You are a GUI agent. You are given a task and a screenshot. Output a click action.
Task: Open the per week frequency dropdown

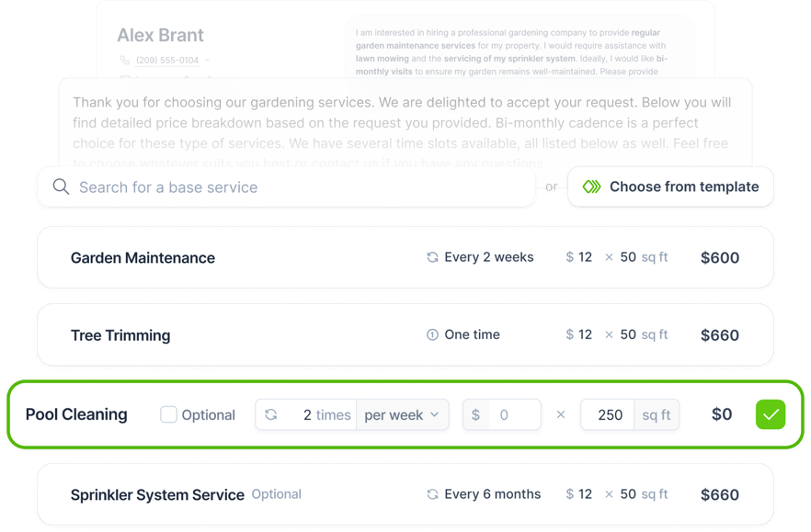point(403,414)
